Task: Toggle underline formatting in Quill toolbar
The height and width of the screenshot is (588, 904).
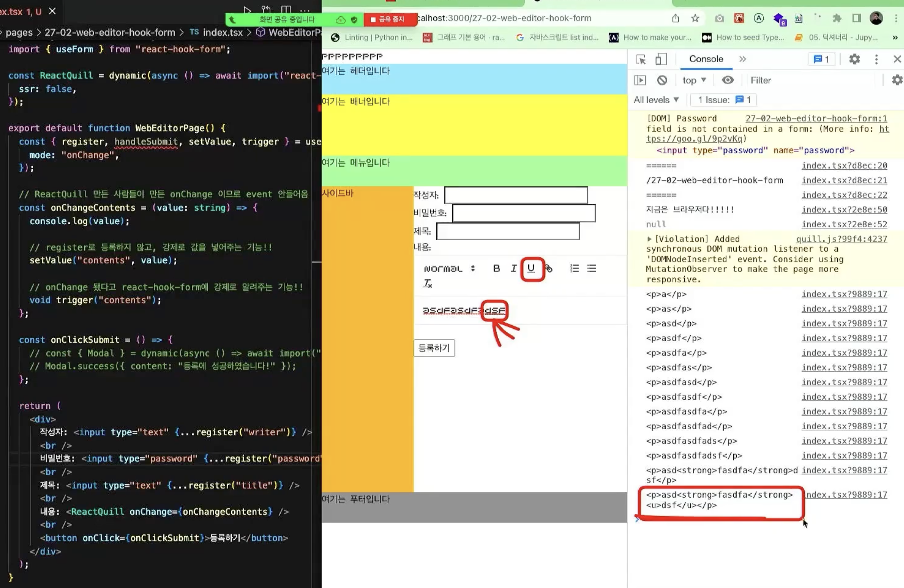Action: [x=531, y=269]
